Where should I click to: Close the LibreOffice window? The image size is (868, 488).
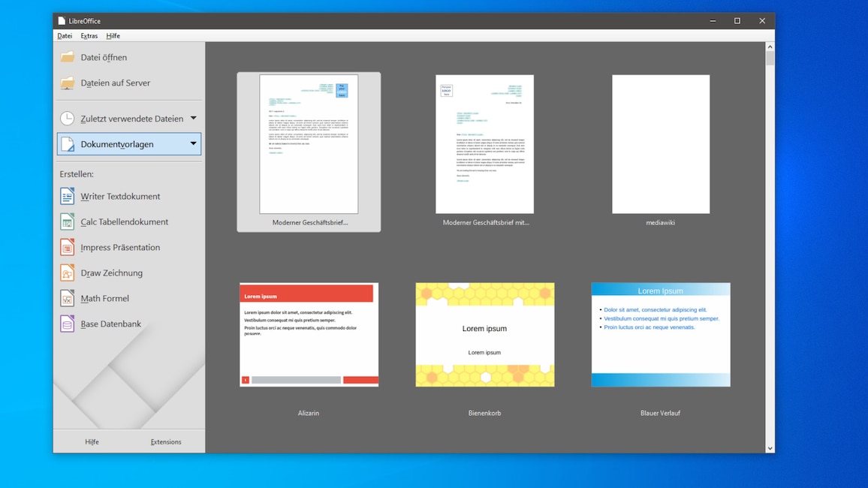click(x=762, y=21)
